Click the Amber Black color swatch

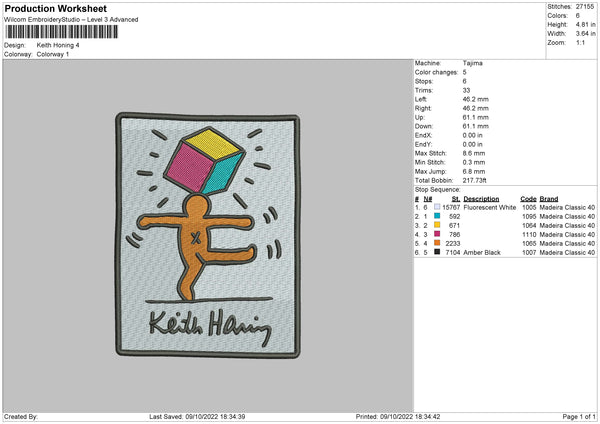point(437,252)
